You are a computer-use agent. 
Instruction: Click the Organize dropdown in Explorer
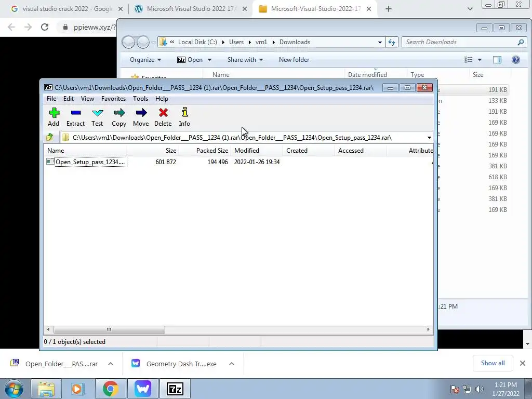coord(145,60)
